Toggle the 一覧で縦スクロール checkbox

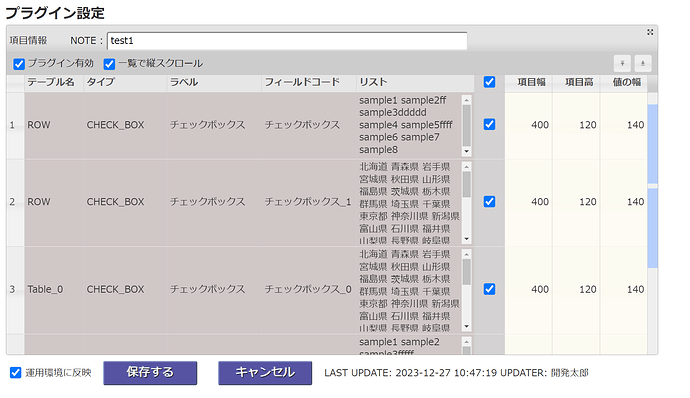(x=109, y=64)
